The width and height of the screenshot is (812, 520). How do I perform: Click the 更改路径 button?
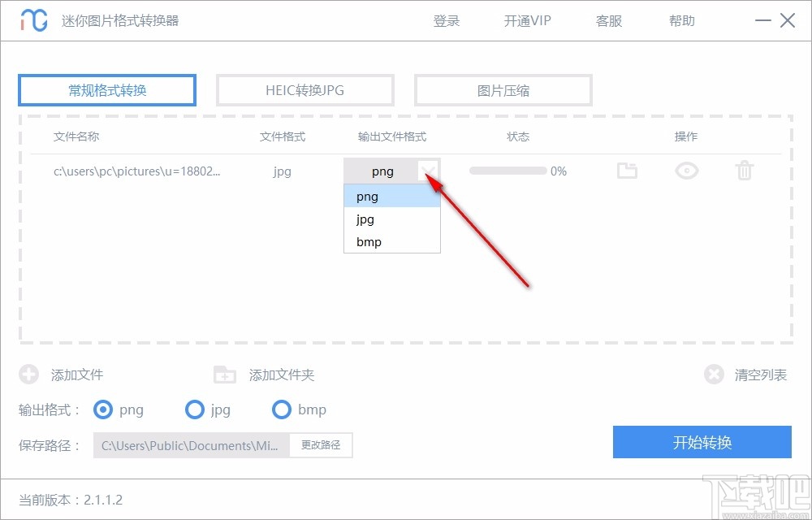click(321, 445)
